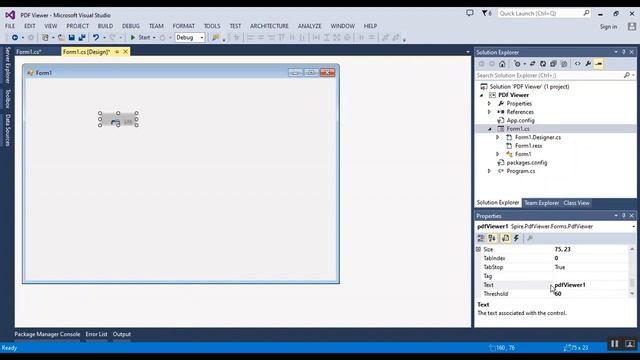Open the Undo history dropdown arrow
This screenshot has height=360, width=640.
[x=104, y=38]
